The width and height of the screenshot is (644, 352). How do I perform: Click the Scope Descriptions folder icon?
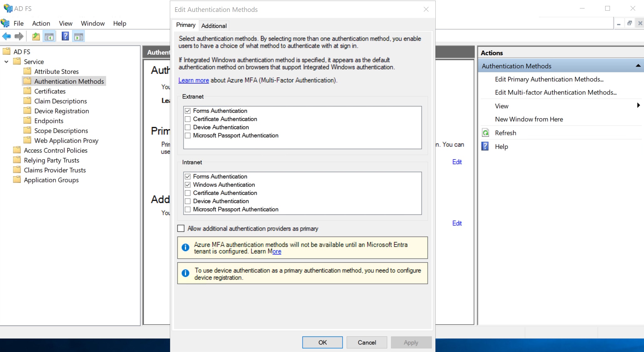28,130
